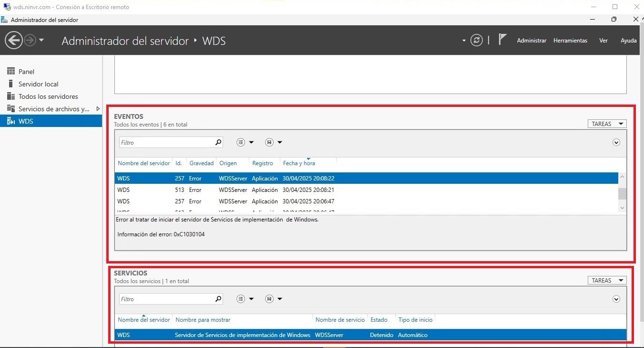Open dropdown arrow left of refresh icon

point(464,41)
